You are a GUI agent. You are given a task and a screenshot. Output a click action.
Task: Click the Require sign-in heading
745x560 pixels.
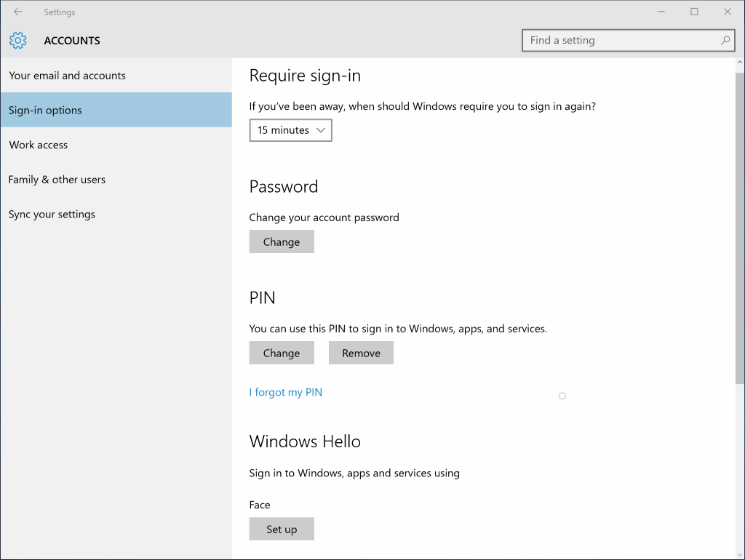305,76
